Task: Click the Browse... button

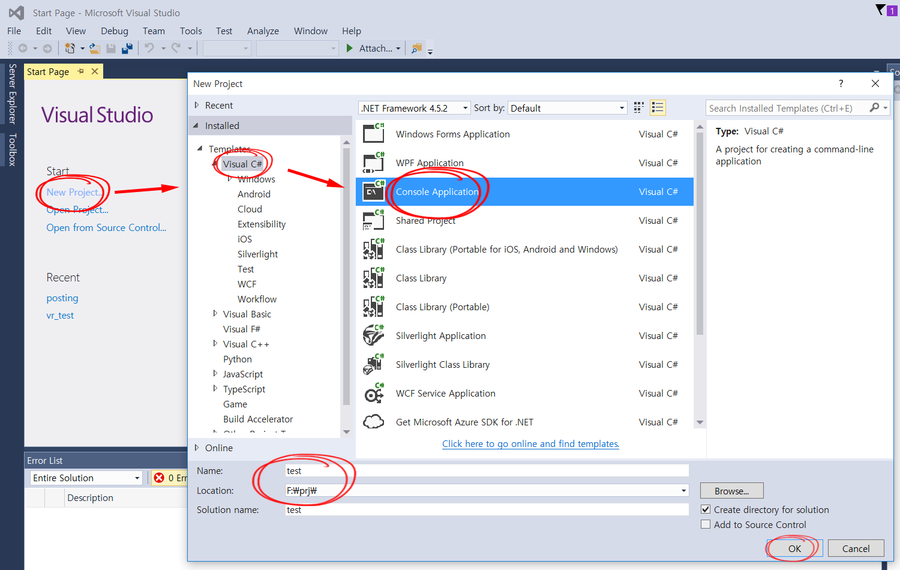Action: point(732,491)
